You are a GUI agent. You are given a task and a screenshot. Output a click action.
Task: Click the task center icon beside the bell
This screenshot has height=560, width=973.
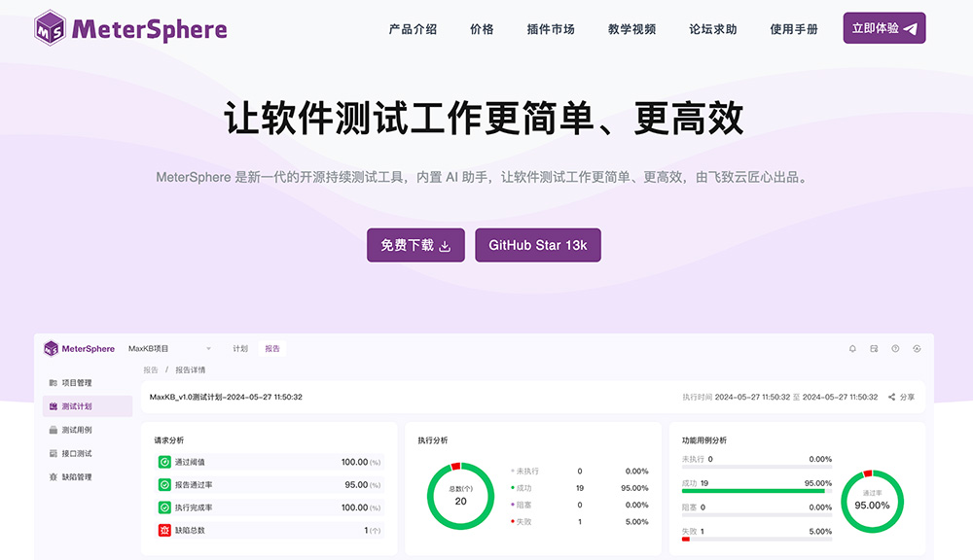pyautogui.click(x=874, y=348)
